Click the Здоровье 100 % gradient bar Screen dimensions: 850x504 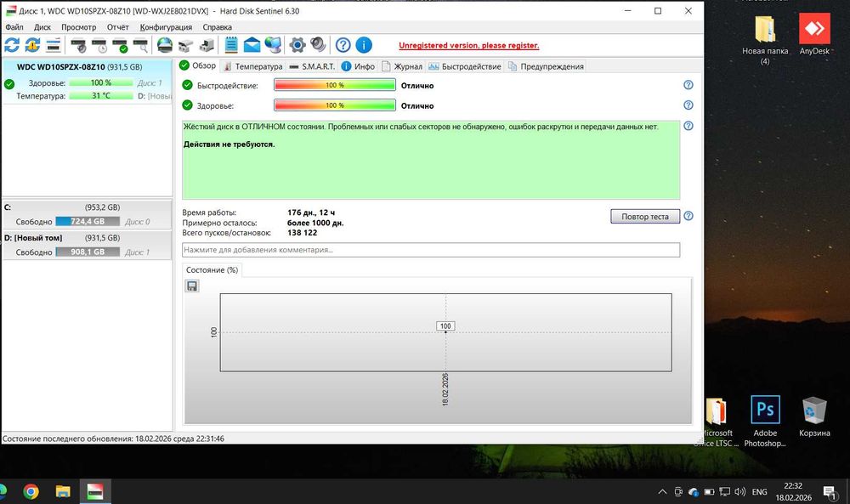point(334,105)
